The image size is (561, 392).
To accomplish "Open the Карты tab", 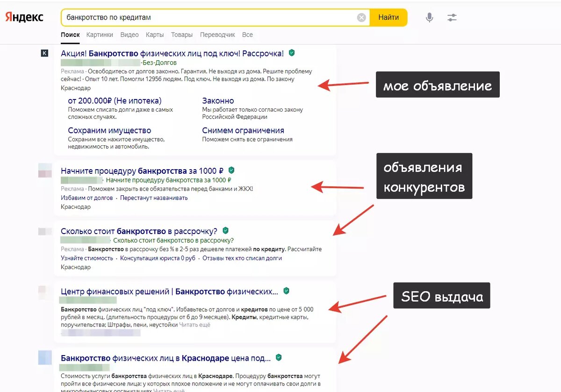I will [155, 35].
